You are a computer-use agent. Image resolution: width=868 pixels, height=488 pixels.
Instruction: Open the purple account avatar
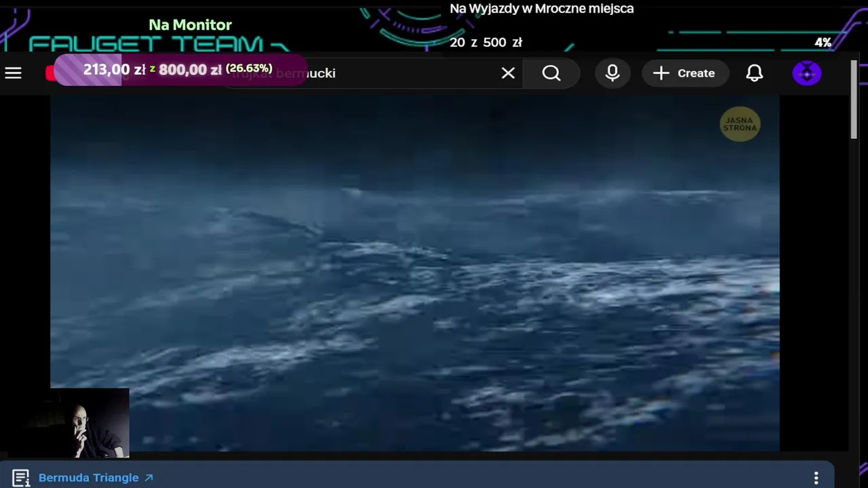coord(807,73)
